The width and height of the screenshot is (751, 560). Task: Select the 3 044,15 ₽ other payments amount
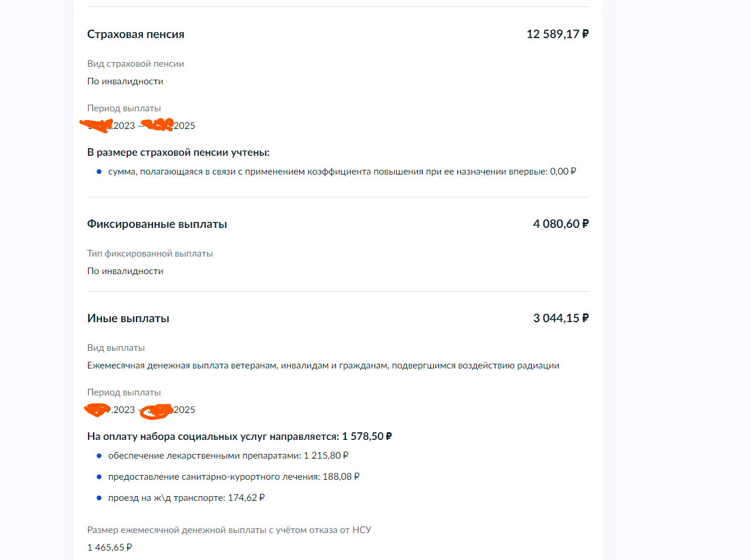pyautogui.click(x=560, y=319)
